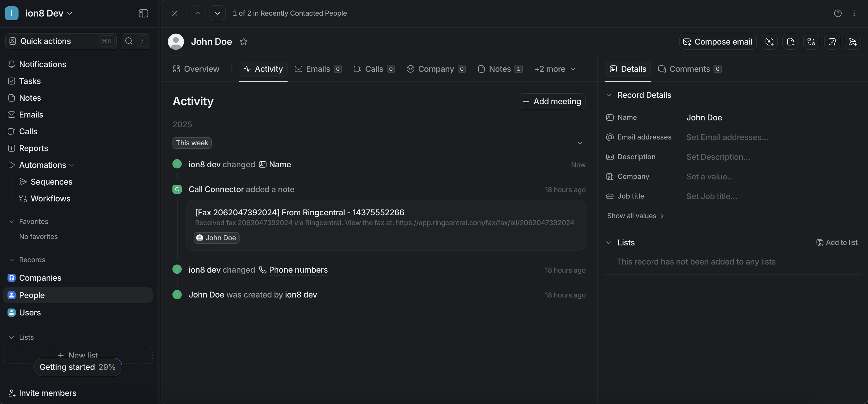The height and width of the screenshot is (404, 868).
Task: Open the search magnifier button
Action: coord(129,41)
